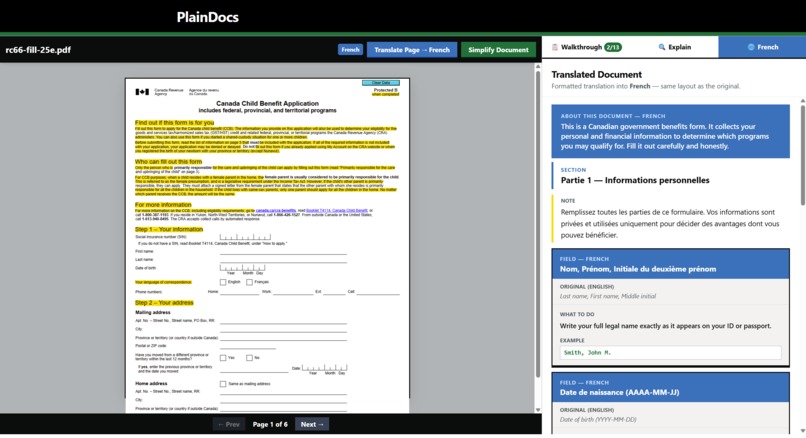Screen dimensions: 806x438
Task: Click Translate Page → French button
Action: 412,50
